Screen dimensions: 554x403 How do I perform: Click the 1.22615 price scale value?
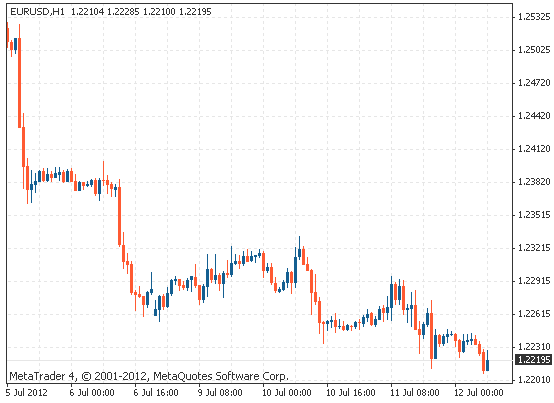(x=534, y=314)
